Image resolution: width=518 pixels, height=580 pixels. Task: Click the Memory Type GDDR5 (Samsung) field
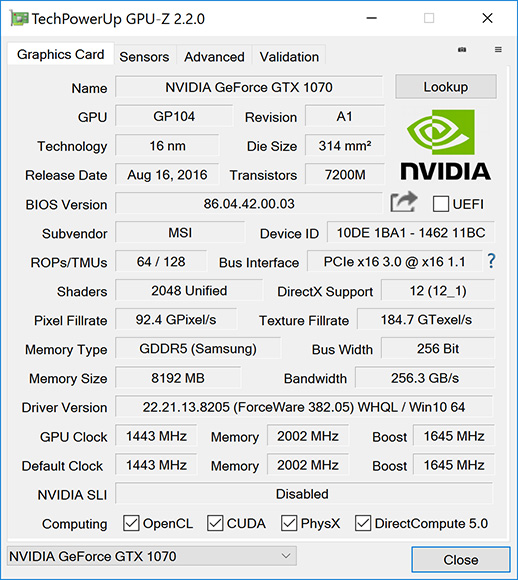pos(198,348)
